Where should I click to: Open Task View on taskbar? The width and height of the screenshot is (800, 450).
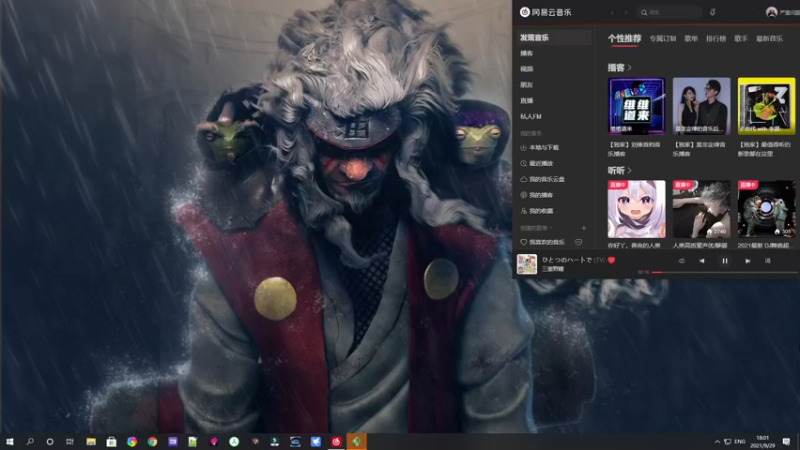(70, 441)
